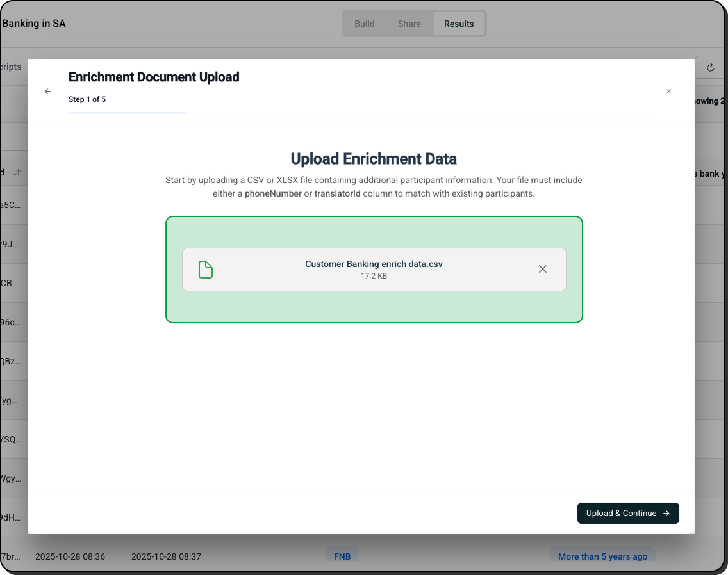Select the 2025-10-28 08:36 timestamp cell
This screenshot has width=728, height=575.
point(70,556)
